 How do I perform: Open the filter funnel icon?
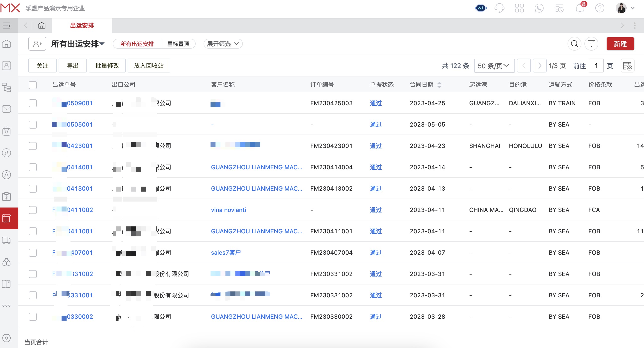click(x=591, y=44)
